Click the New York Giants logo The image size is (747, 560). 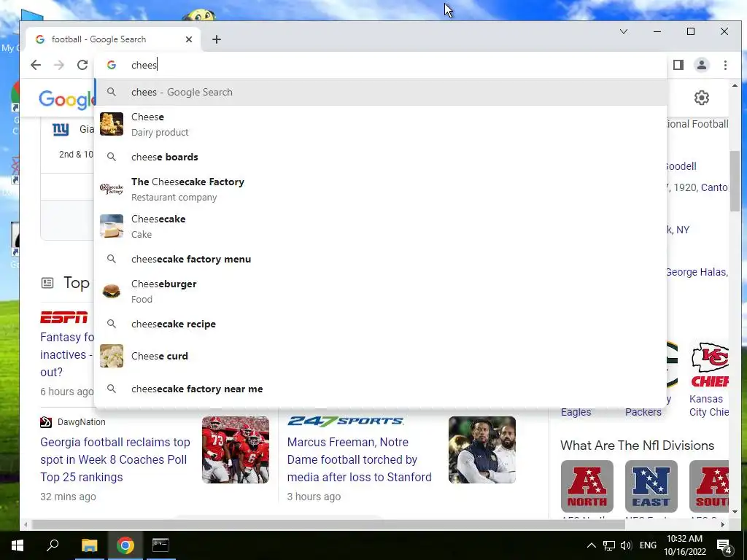pos(61,129)
